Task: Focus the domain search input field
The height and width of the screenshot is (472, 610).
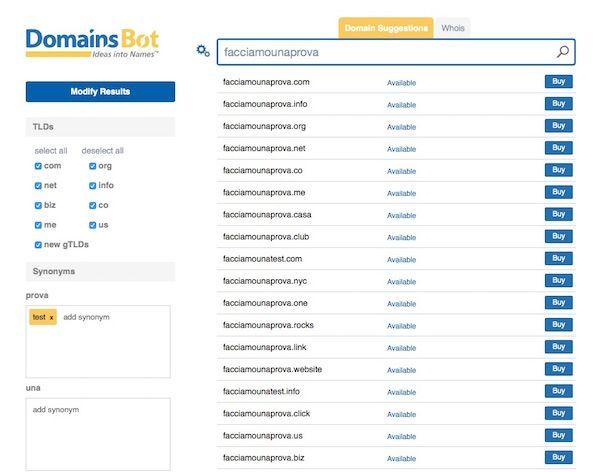Action: click(x=389, y=52)
